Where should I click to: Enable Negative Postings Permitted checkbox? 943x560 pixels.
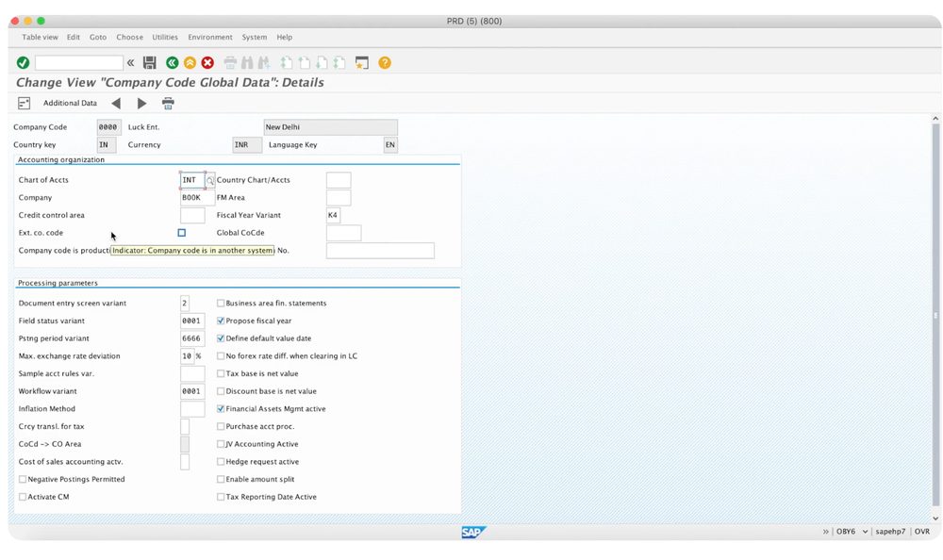tap(23, 480)
